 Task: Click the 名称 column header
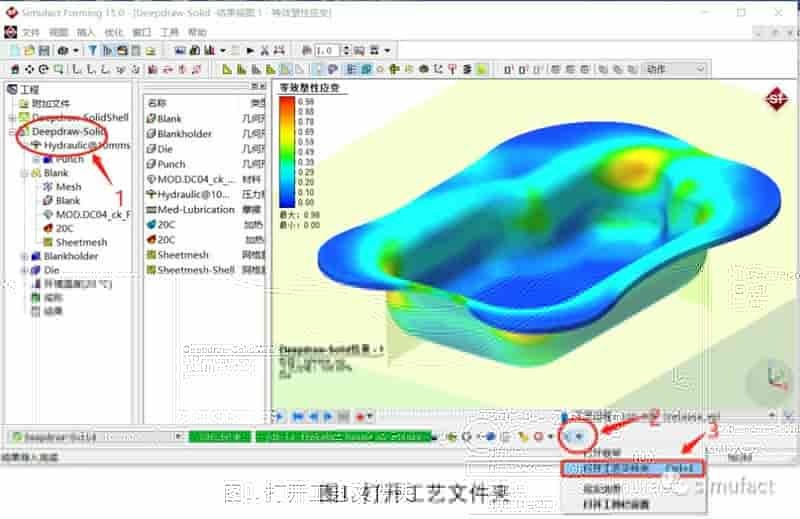pos(157,103)
